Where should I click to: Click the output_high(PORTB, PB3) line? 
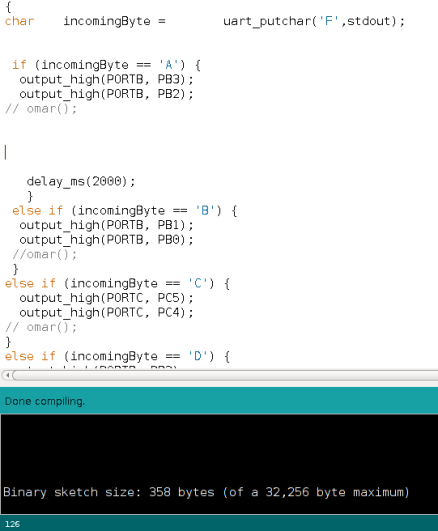106,80
